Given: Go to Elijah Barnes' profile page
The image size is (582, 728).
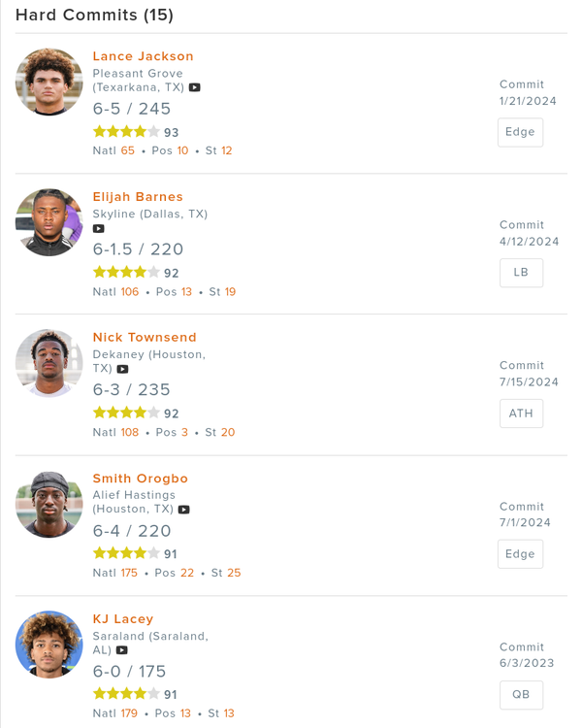Looking at the screenshot, I should coord(138,197).
